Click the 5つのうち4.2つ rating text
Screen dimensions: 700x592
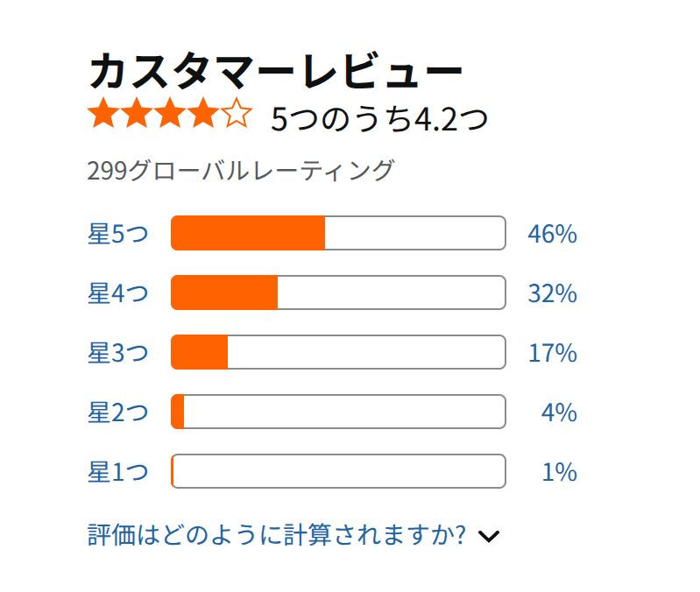pos(379,119)
